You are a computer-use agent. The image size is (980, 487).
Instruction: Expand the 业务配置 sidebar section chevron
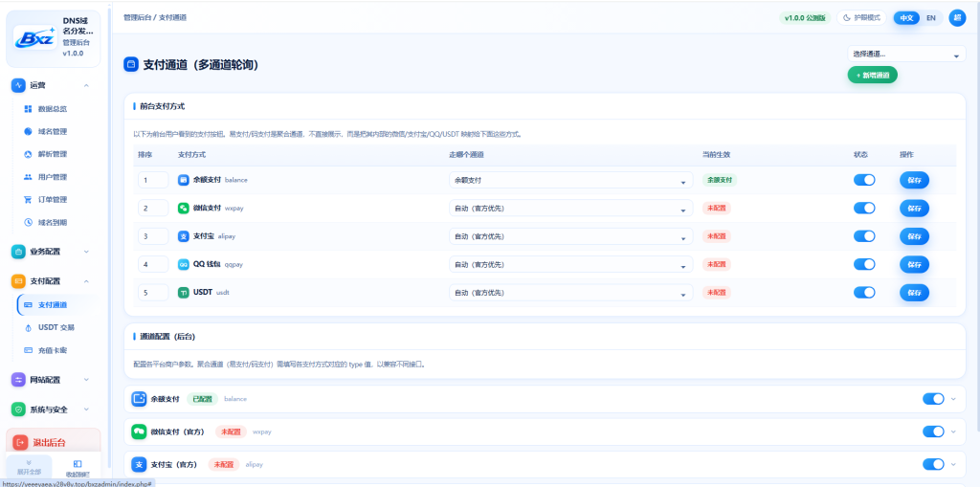(x=86, y=252)
